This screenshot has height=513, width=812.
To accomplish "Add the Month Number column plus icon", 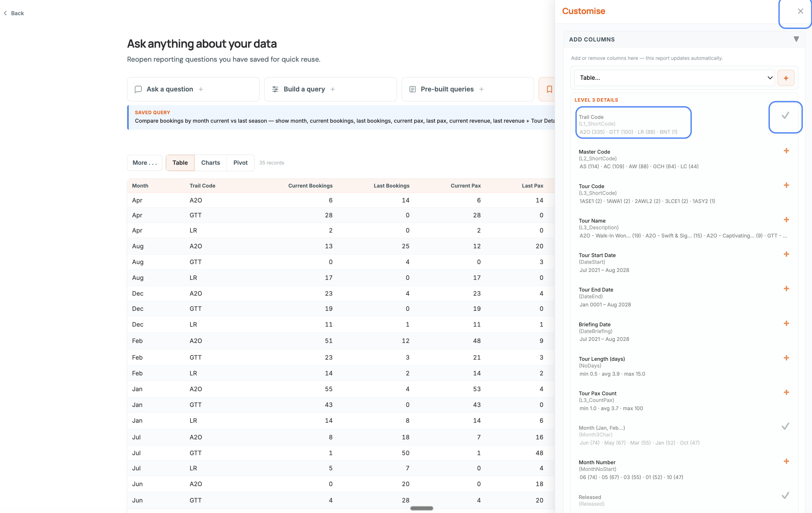I will pos(786,461).
